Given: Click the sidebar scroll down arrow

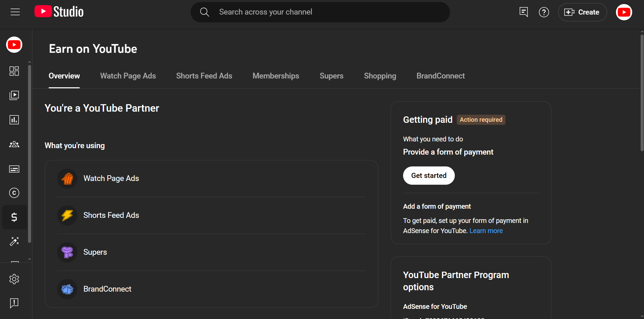Looking at the screenshot, I should pos(29,259).
